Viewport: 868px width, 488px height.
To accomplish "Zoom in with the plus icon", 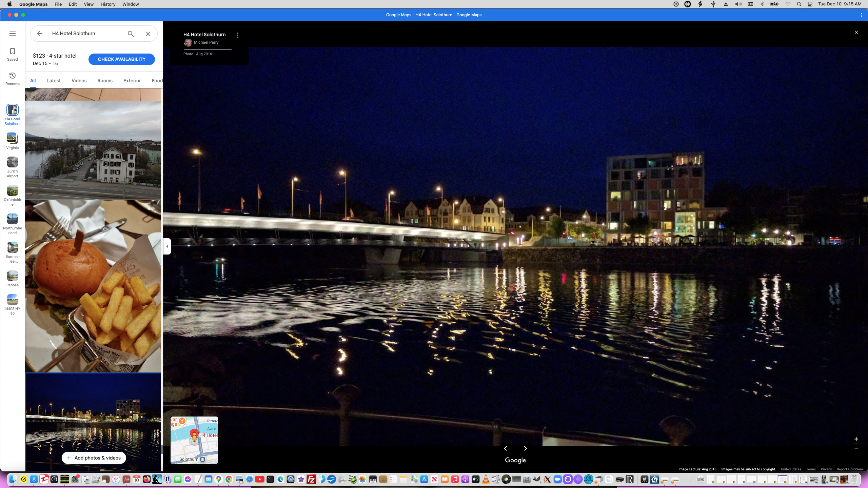I will 856,439.
